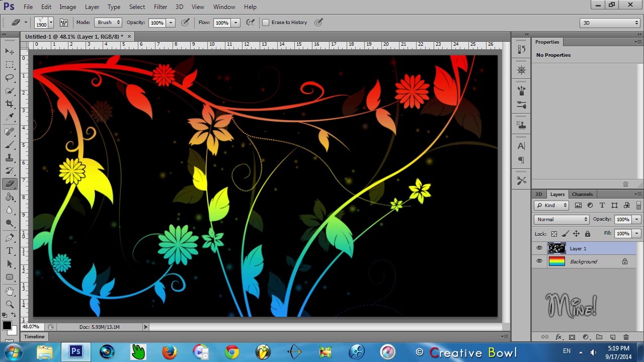644x362 pixels.
Task: Select the Rectangular Marquee tool
Action: 10,65
